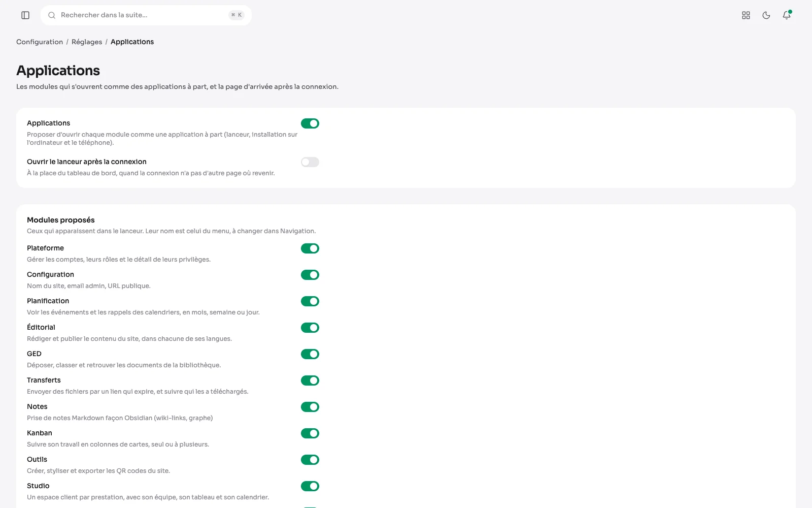Switch off the Studio module

pos(310,486)
